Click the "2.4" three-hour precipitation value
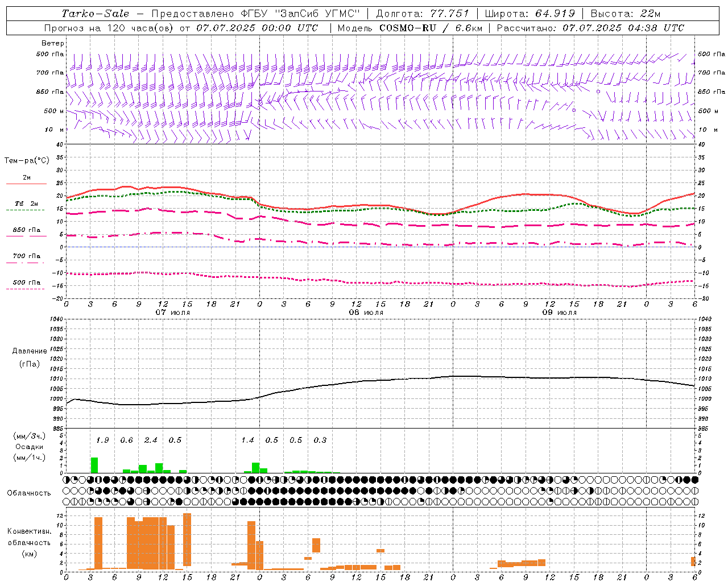The height and width of the screenshot is (582, 728). coord(151,440)
